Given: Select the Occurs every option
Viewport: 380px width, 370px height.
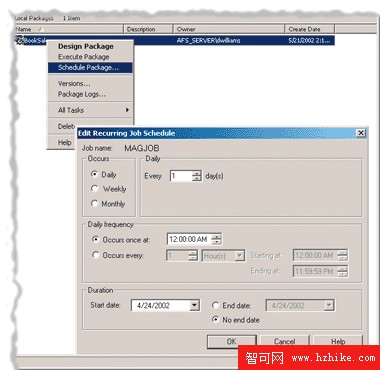Looking at the screenshot, I should click(x=95, y=255).
